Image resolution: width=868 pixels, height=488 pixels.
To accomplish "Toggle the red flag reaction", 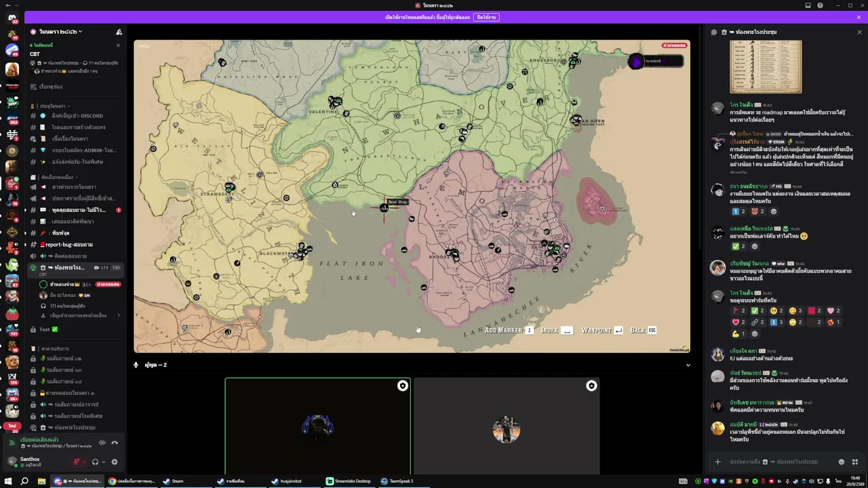I will tap(739, 311).
